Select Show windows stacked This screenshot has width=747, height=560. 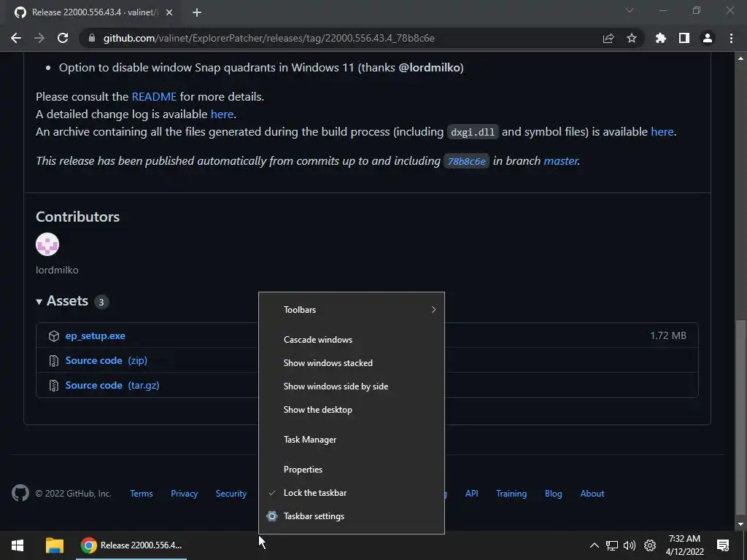352,363
